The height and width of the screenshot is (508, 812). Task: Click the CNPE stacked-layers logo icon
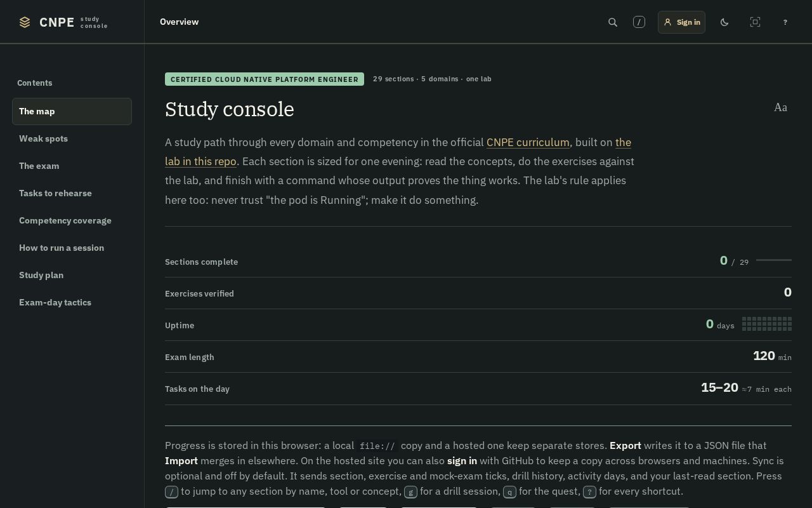25,22
